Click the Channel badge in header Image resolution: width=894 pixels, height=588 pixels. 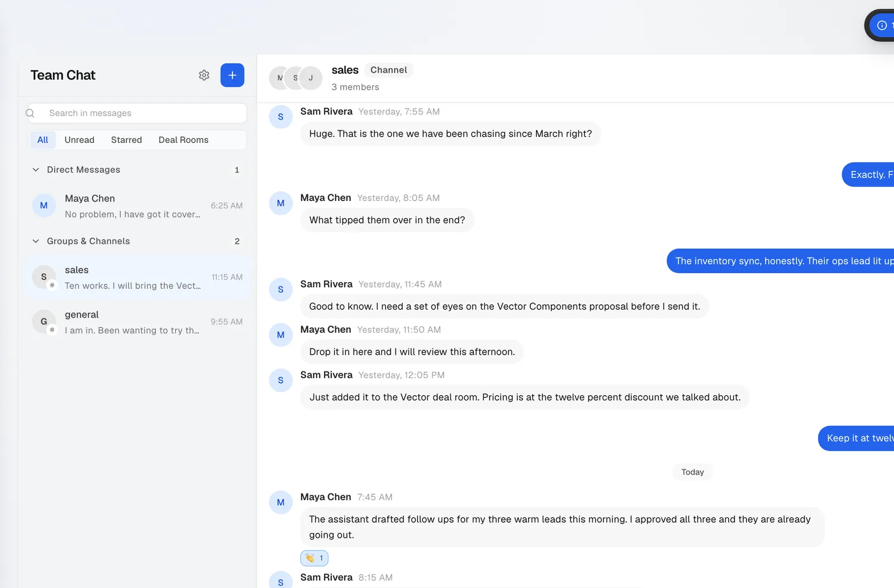coord(388,70)
